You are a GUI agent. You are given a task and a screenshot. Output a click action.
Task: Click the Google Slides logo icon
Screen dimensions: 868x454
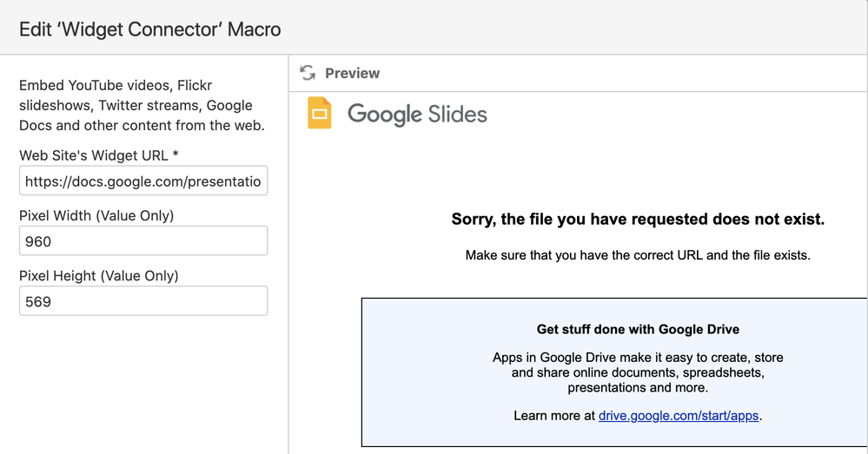(x=320, y=113)
